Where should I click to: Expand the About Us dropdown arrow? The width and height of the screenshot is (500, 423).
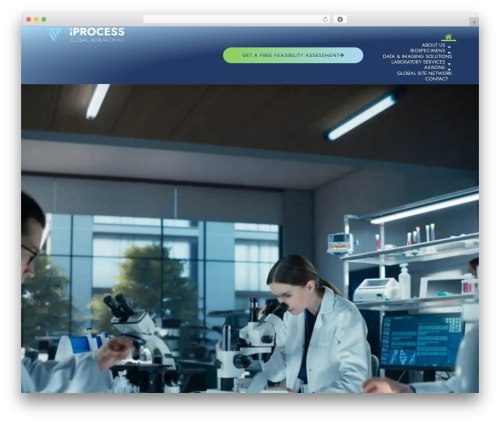click(449, 47)
